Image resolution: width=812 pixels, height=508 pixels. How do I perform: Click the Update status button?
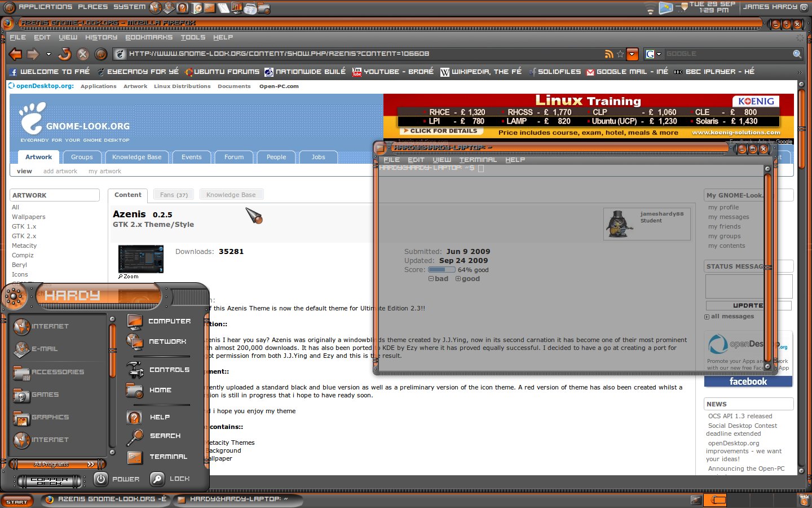point(748,305)
